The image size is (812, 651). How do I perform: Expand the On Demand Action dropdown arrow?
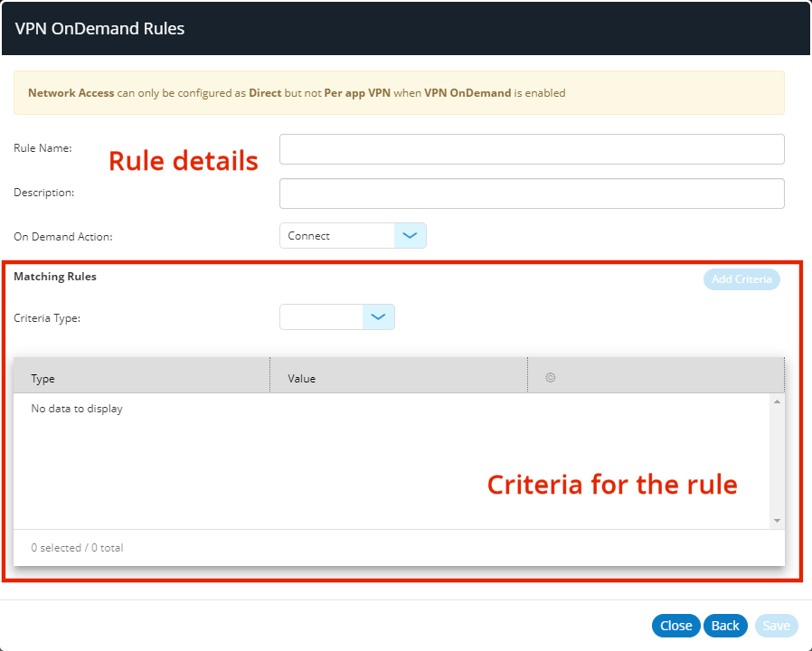click(x=410, y=236)
